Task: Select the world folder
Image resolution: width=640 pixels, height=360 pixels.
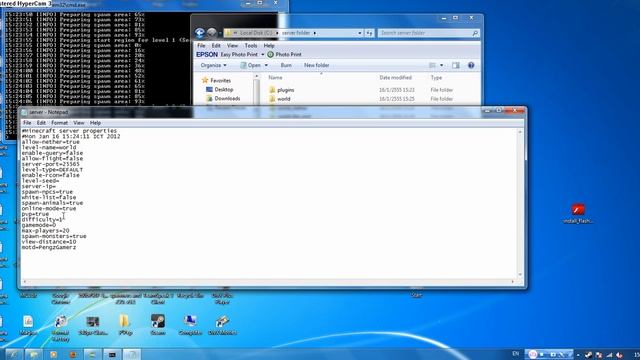Action: tap(280, 99)
